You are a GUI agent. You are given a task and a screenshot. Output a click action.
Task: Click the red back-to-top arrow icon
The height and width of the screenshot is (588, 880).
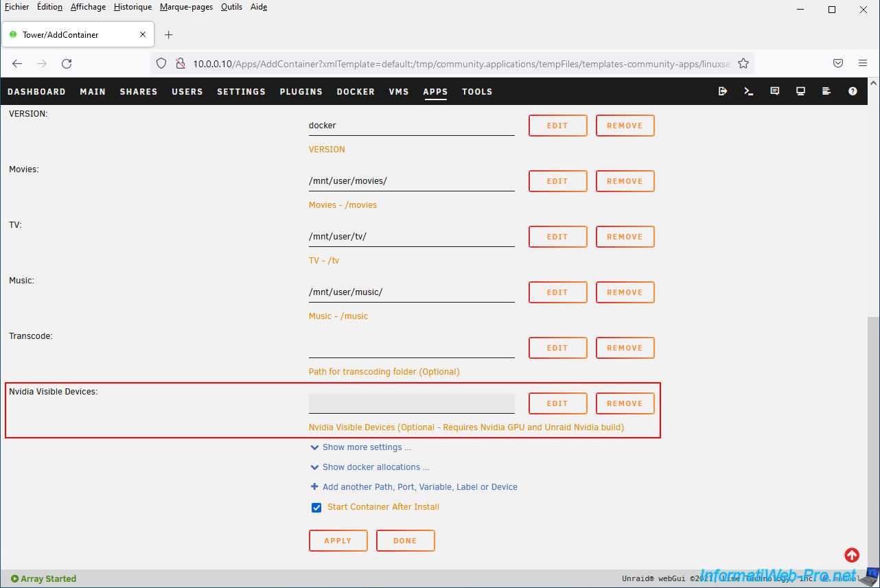click(x=851, y=555)
